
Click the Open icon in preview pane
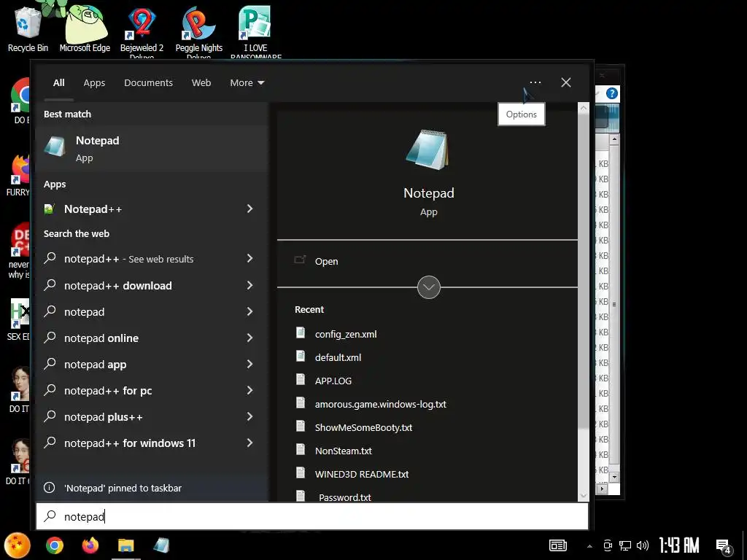click(300, 260)
